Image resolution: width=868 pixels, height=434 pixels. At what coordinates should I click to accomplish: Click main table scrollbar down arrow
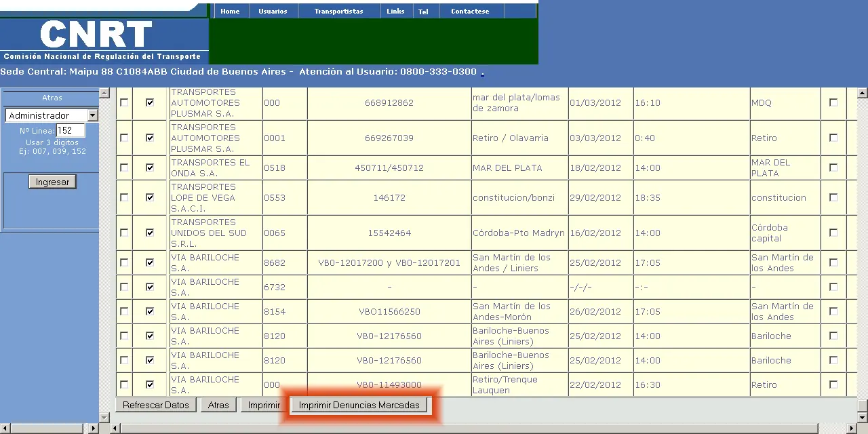863,416
